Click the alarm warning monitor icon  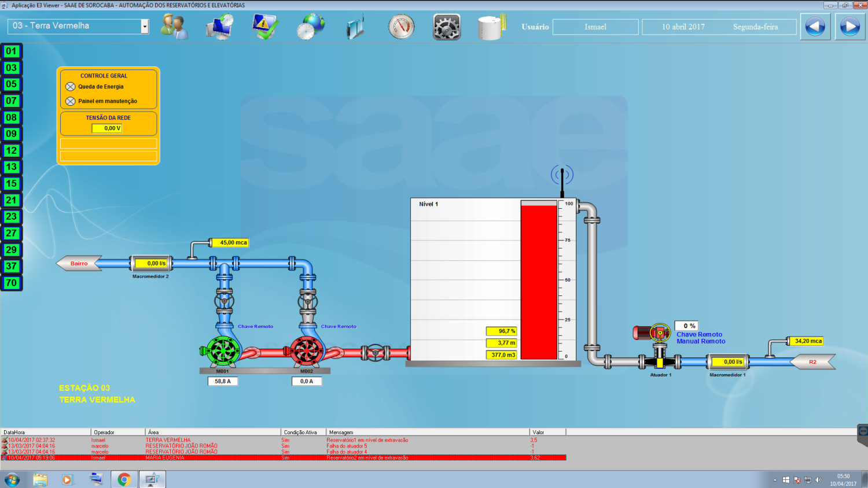[265, 27]
